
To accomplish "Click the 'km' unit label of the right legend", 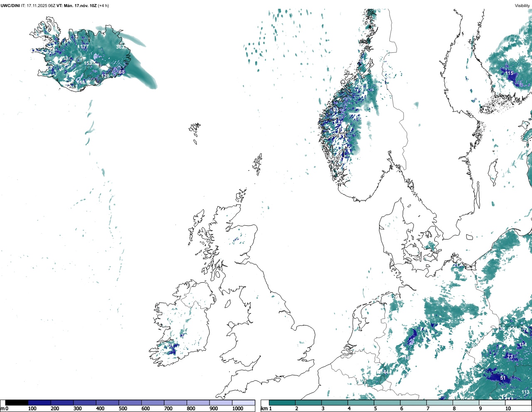I will [264, 409].
